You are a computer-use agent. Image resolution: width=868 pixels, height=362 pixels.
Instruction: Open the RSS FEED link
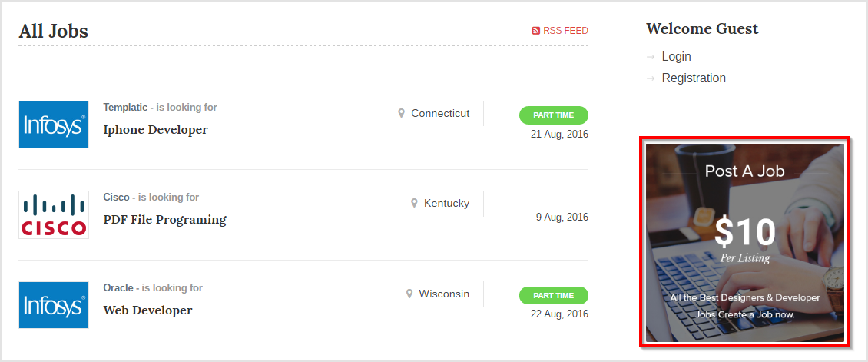pos(565,31)
